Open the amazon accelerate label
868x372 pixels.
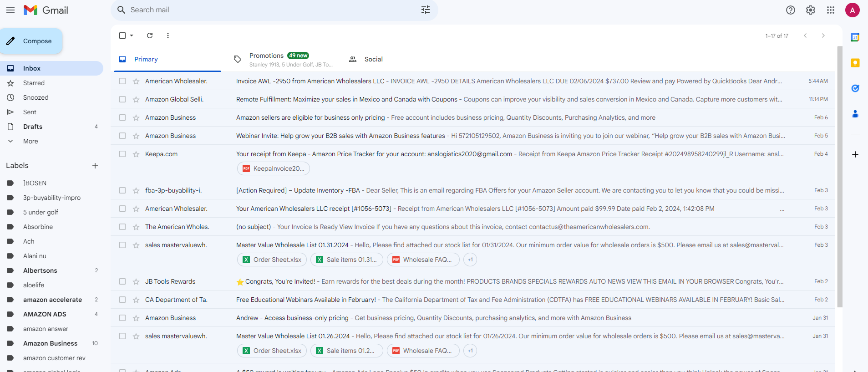click(x=51, y=300)
